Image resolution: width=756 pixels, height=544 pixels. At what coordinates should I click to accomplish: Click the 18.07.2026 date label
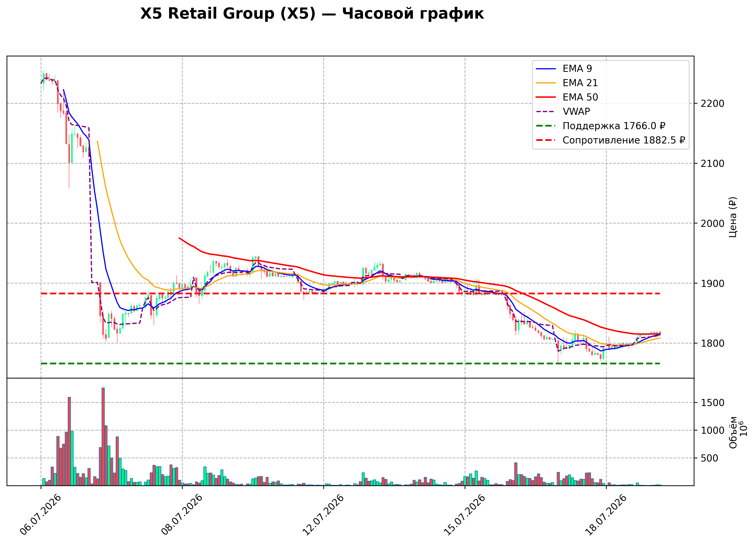tap(606, 515)
